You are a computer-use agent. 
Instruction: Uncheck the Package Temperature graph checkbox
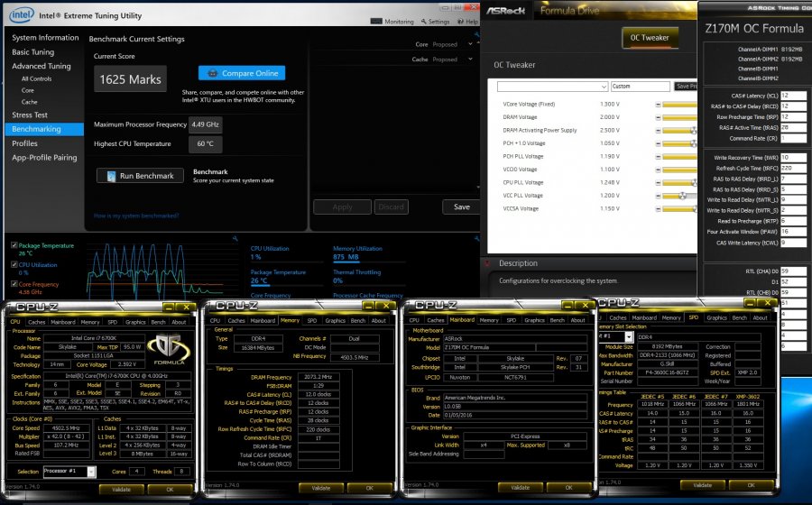pos(14,245)
